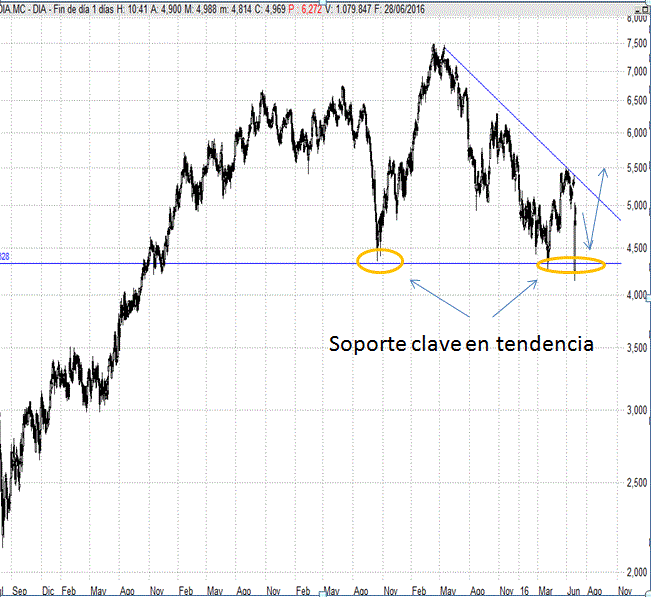
Task: Select the descending blue trend line
Action: click(x=532, y=133)
